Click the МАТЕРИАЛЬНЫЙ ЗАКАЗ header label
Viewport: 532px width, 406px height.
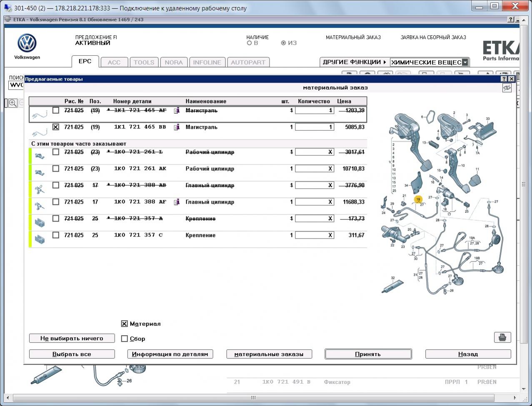[x=353, y=37]
